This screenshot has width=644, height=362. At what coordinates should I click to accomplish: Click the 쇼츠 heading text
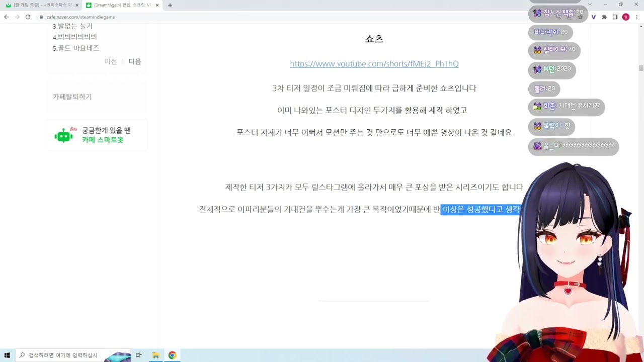(374, 39)
